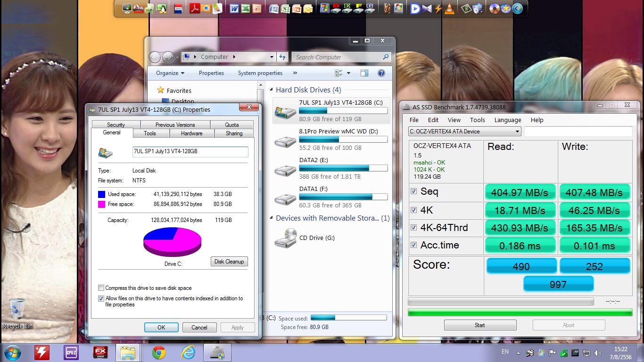
Task: Click the Search Computer box
Action: point(341,57)
